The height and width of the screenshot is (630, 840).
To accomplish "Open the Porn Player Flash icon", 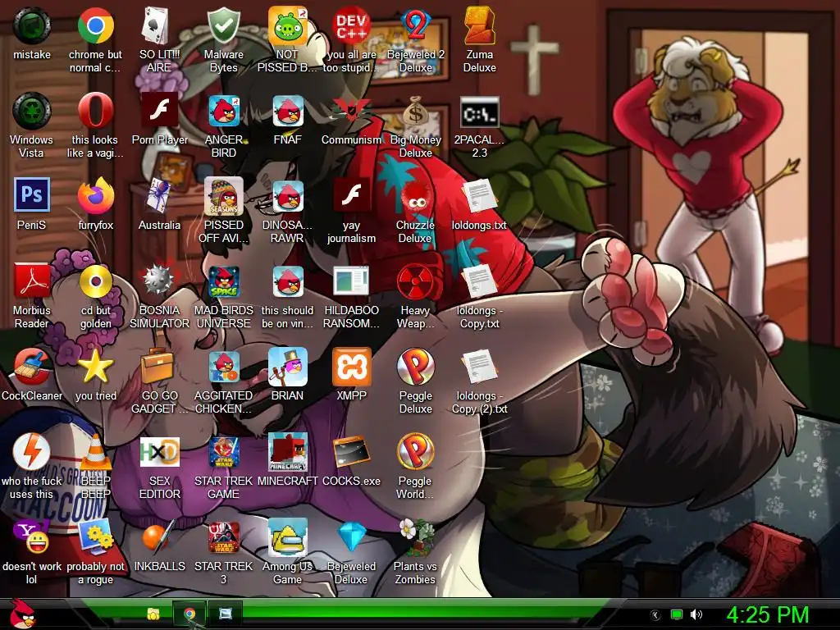I will coord(159,111).
